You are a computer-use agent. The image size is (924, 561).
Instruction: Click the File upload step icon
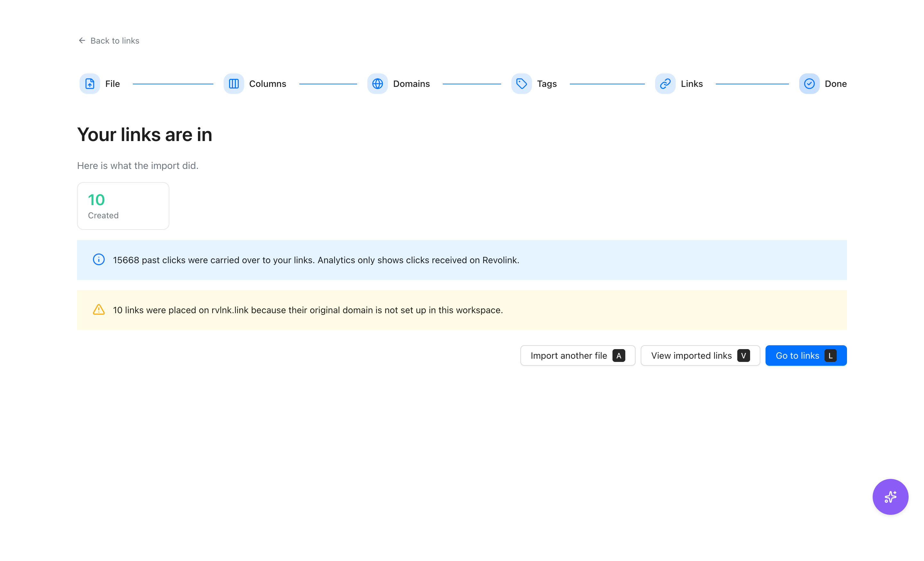[90, 84]
